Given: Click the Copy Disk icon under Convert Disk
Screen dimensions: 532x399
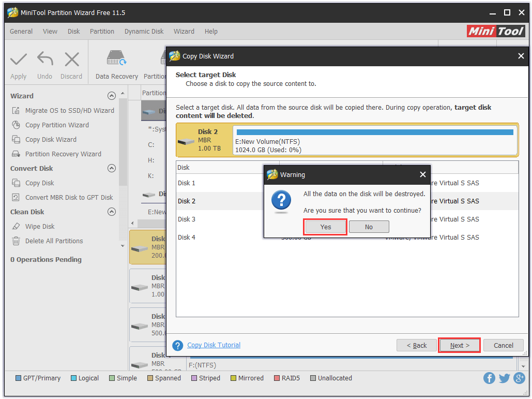Looking at the screenshot, I should point(16,183).
